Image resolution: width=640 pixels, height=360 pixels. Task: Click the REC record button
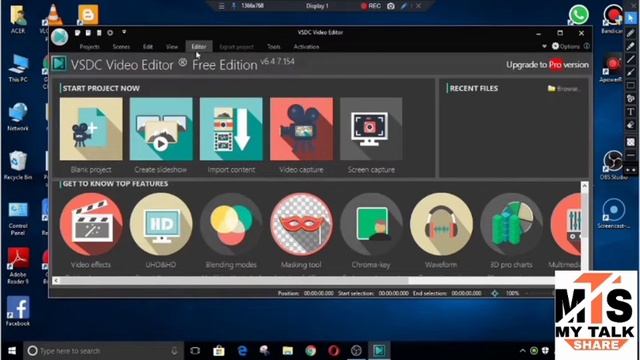[371, 6]
